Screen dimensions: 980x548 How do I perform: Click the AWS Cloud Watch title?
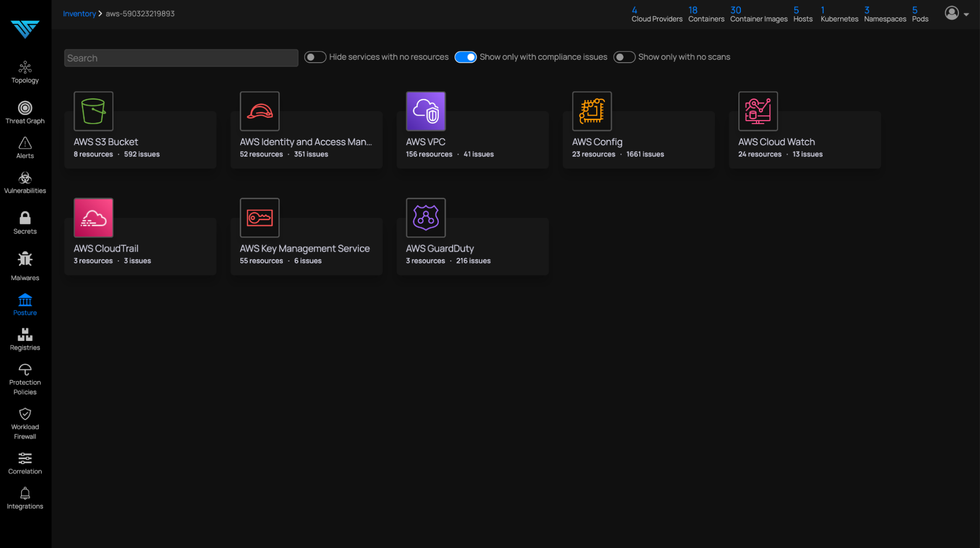point(777,142)
